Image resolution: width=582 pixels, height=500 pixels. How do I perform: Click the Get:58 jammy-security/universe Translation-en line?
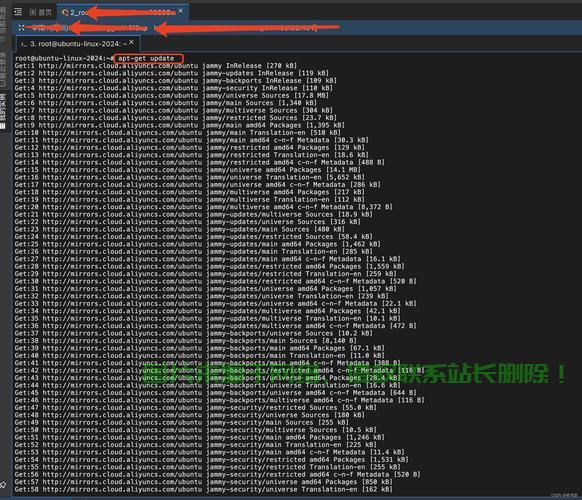pyautogui.click(x=203, y=489)
